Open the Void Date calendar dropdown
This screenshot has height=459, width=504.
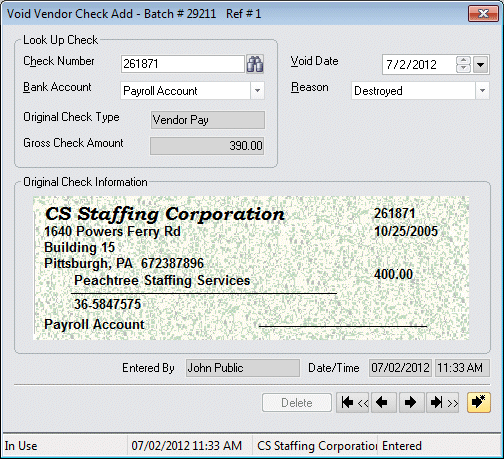480,64
